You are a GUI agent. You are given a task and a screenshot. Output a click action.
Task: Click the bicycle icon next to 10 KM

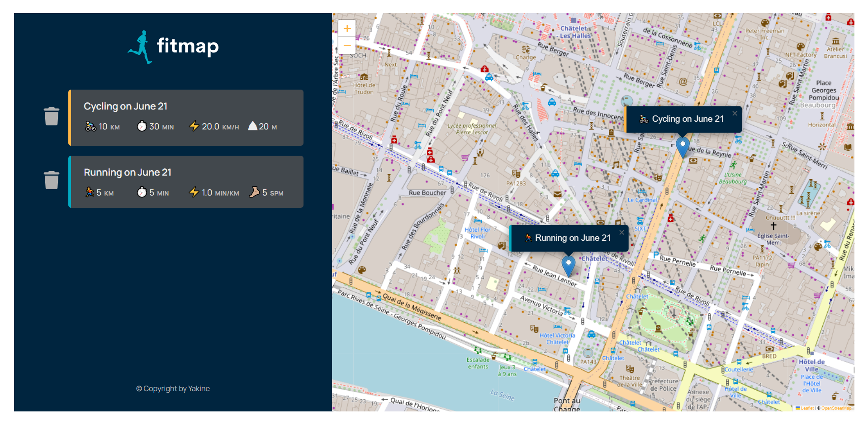click(90, 126)
